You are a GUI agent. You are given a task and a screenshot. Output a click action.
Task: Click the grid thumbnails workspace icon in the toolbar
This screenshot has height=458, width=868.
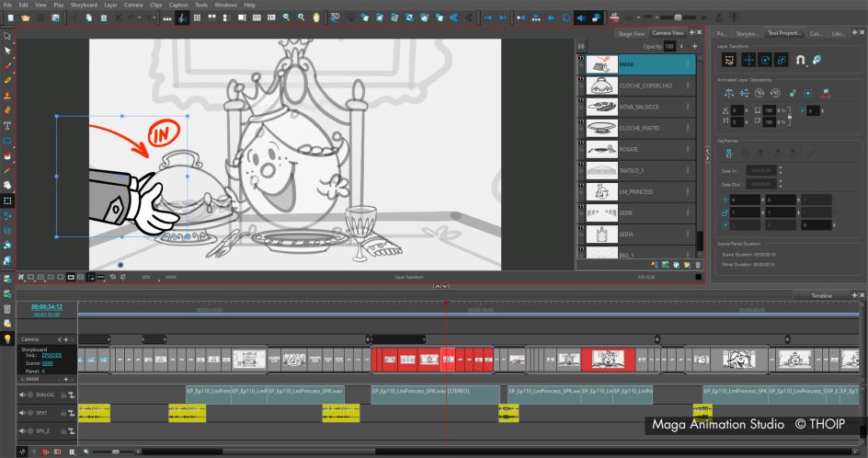197,17
